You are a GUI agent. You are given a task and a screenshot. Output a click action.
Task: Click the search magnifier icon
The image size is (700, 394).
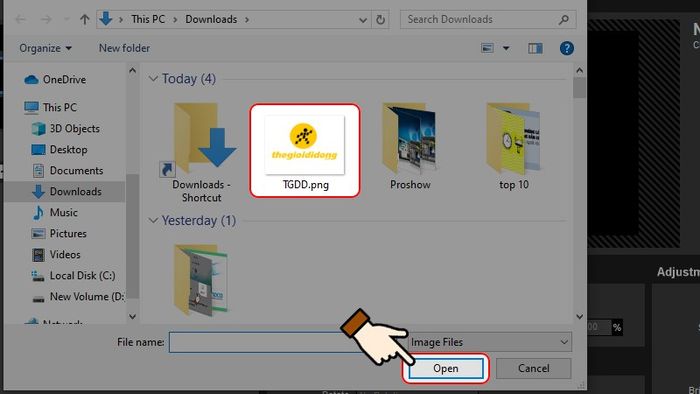pos(563,20)
